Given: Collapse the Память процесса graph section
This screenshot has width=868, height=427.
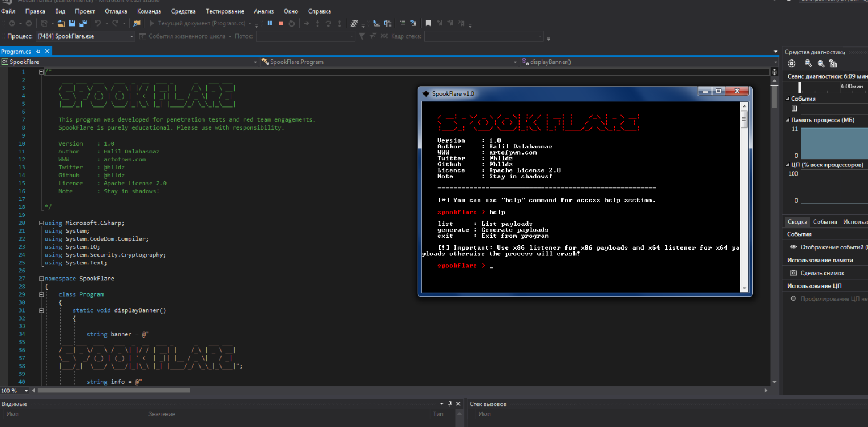Looking at the screenshot, I should 788,120.
